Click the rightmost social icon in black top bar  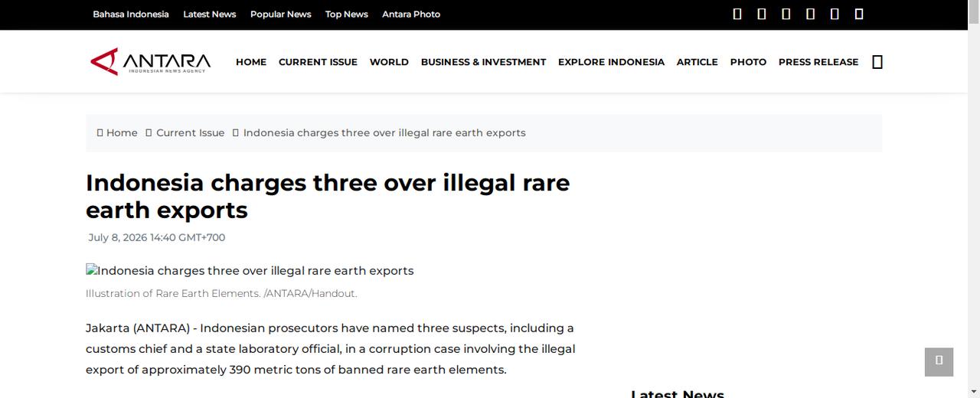pyautogui.click(x=859, y=14)
